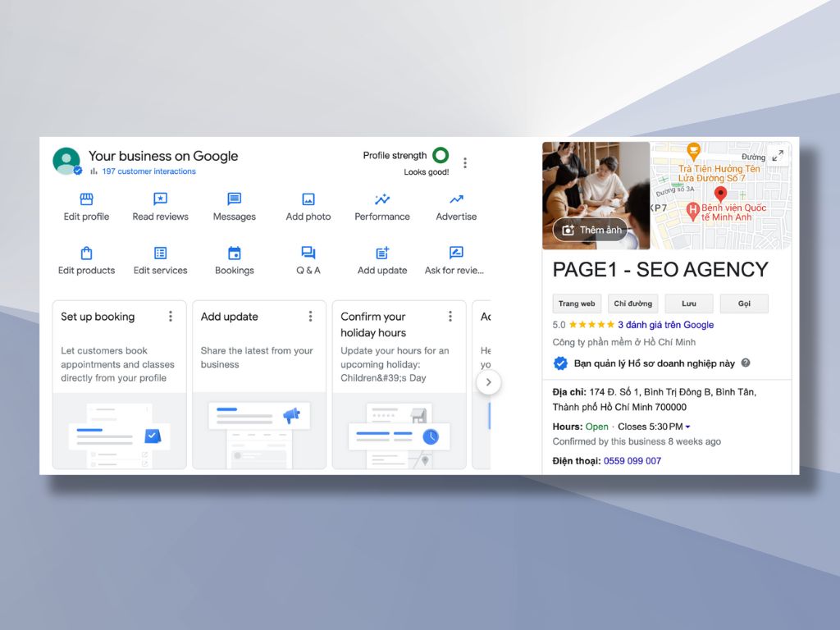Viewport: 840px width, 630px height.
Task: Open the Set up booking card menu
Action: tap(171, 317)
